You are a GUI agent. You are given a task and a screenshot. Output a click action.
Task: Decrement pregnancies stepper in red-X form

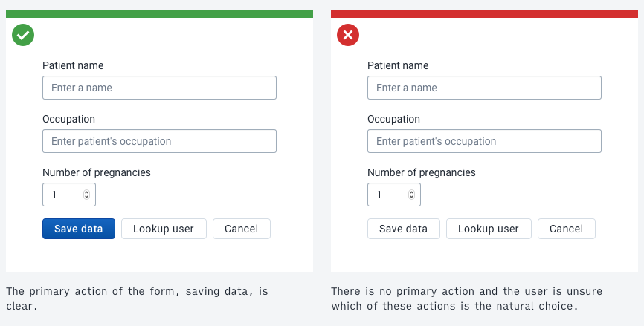(412, 198)
